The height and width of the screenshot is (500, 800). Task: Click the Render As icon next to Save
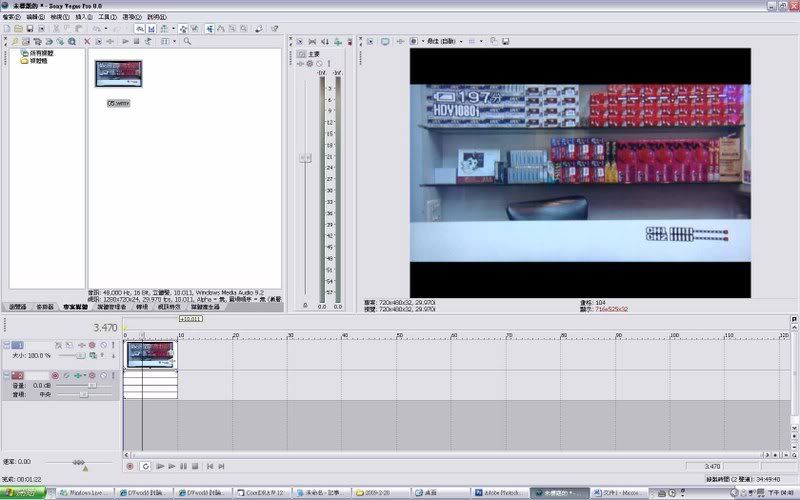point(42,29)
